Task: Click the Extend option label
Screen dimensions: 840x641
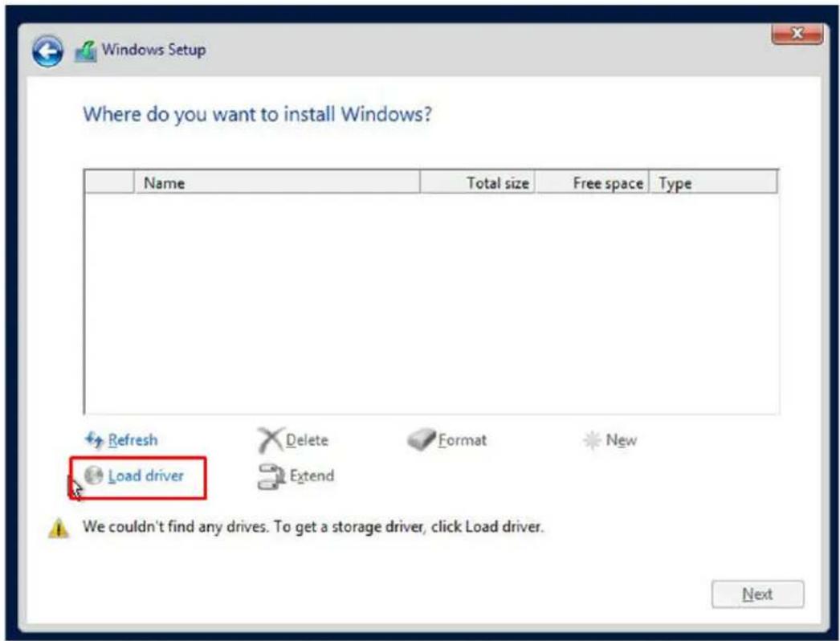Action: (312, 476)
